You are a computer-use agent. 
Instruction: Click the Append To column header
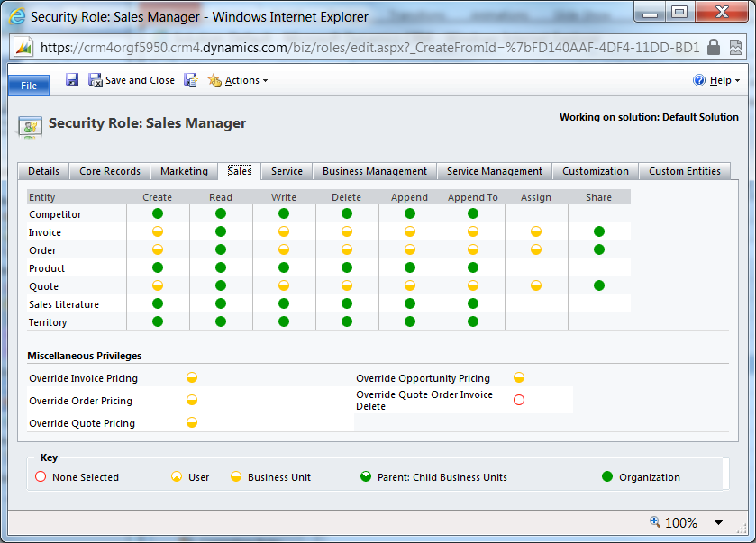pos(472,197)
